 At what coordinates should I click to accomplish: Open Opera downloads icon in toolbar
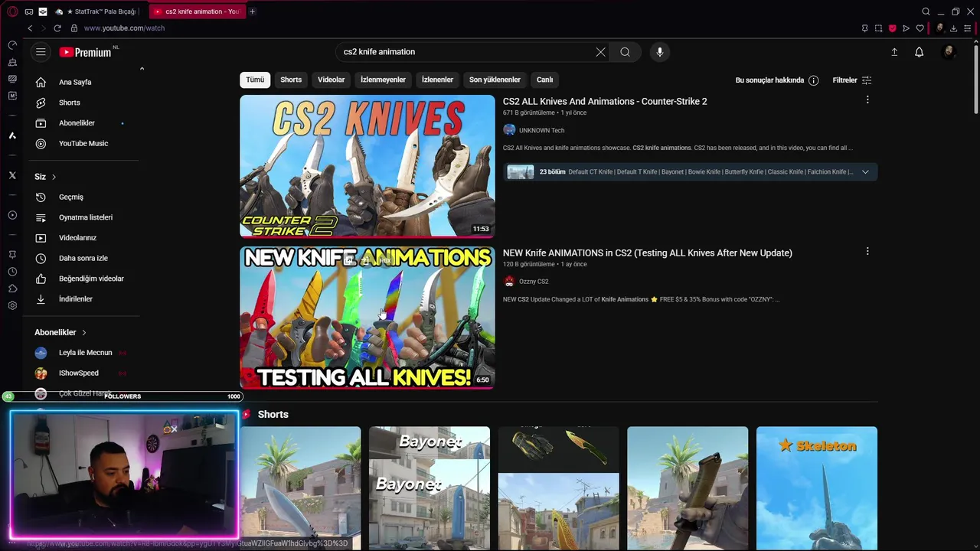pos(953,28)
